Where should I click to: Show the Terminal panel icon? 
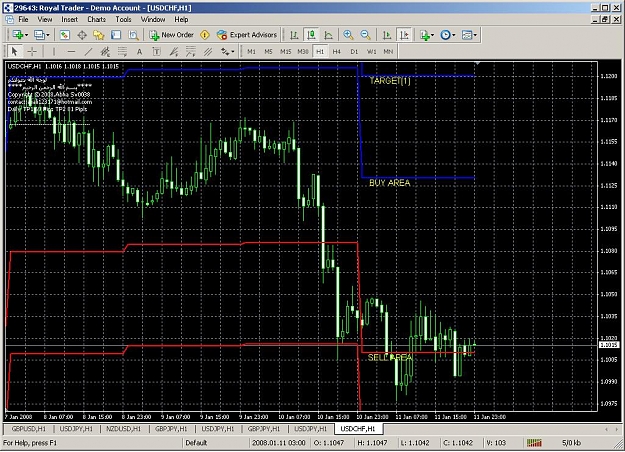click(x=116, y=35)
